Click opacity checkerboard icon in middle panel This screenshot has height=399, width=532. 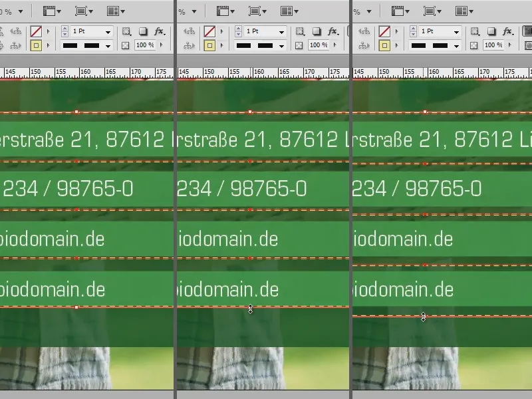point(299,45)
